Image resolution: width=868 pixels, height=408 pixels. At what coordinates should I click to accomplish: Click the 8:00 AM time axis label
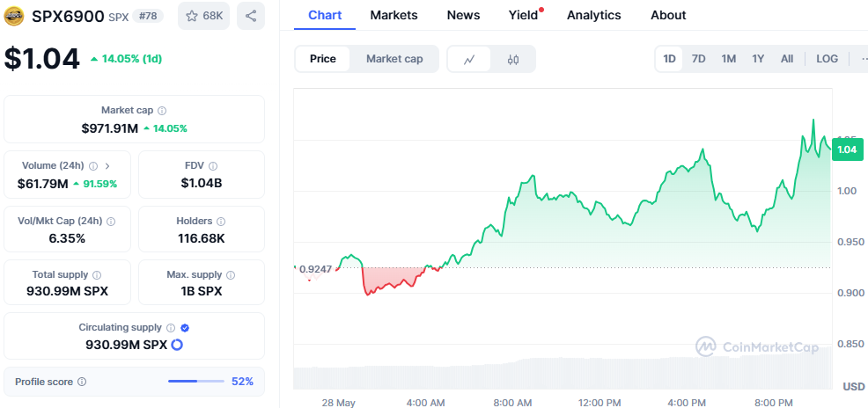(511, 403)
